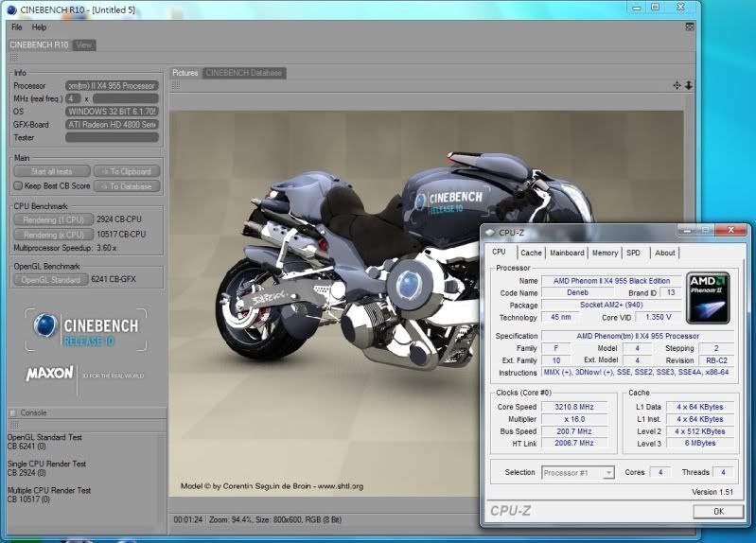Open the Memory tab in CPU-Z

point(605,253)
